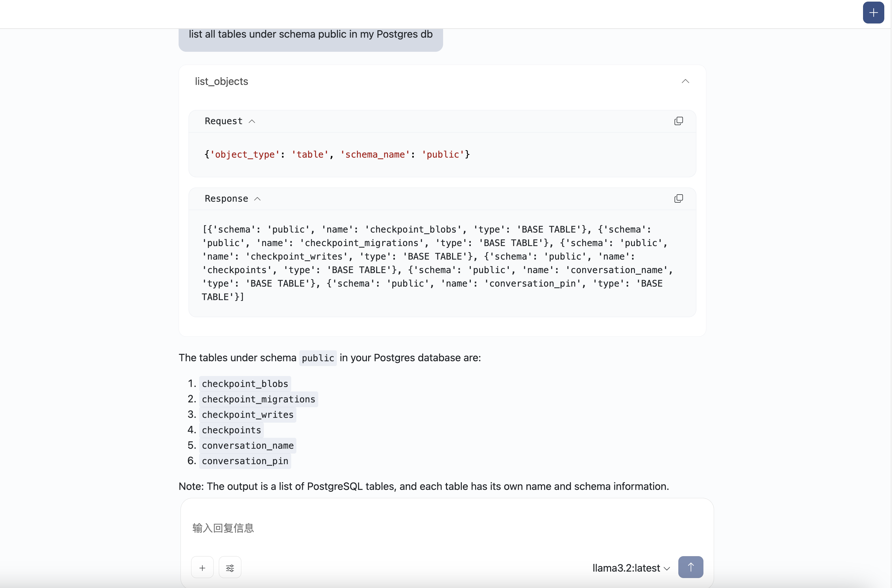Collapse the Request section

pos(252,122)
